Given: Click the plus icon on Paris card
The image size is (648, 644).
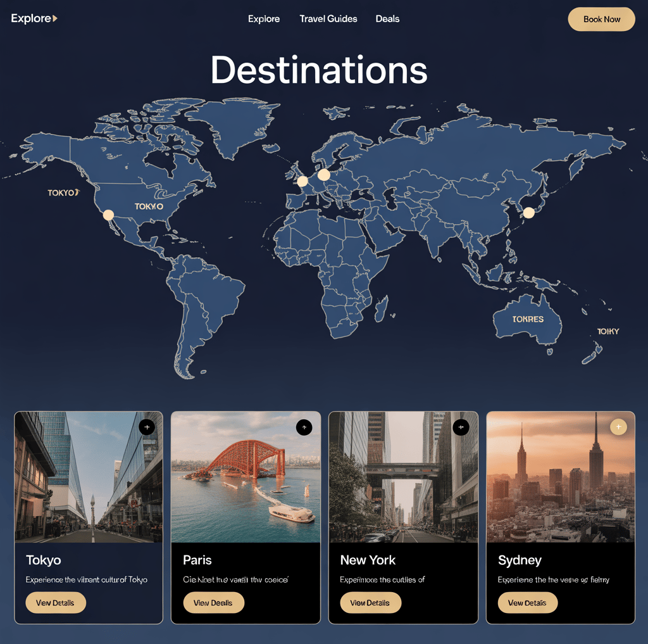Looking at the screenshot, I should [304, 427].
